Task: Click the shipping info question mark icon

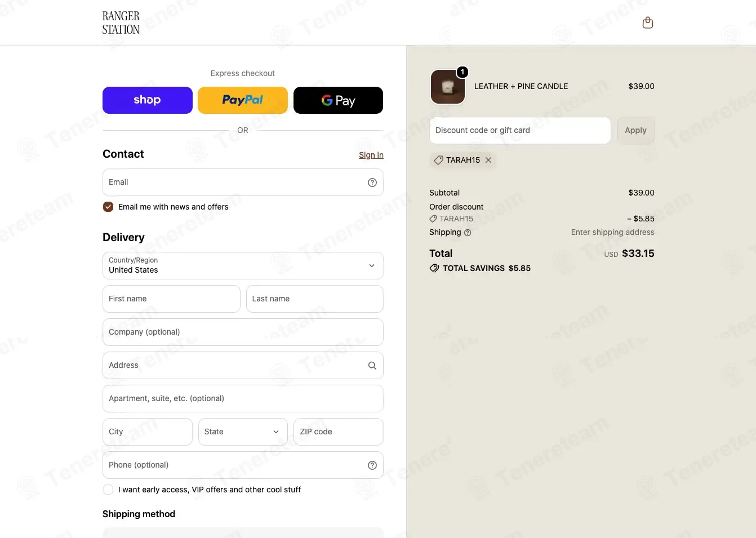Action: pos(468,233)
